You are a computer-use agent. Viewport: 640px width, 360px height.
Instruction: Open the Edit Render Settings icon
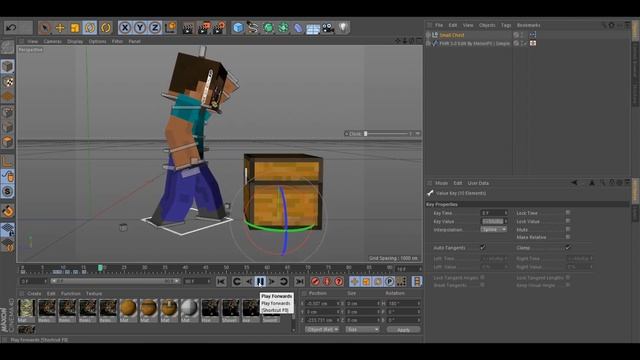point(219,28)
